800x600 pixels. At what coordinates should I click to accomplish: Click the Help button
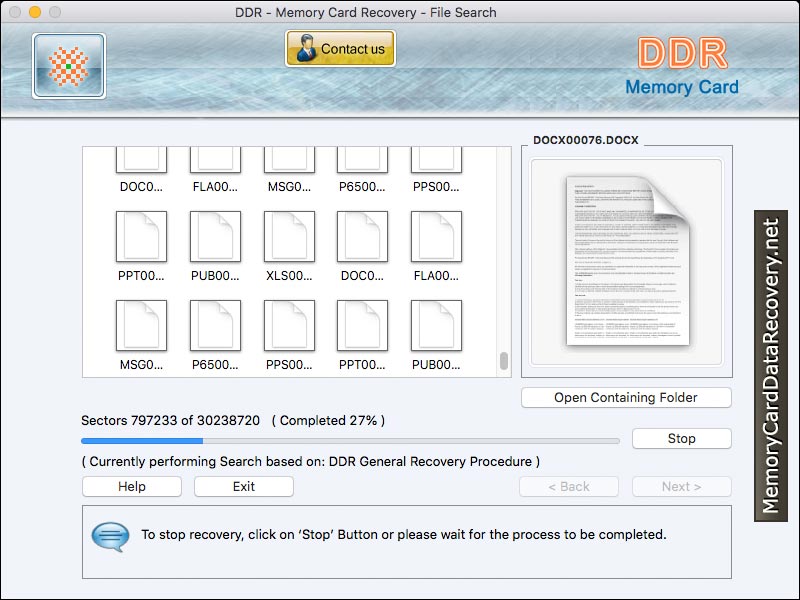click(x=131, y=487)
